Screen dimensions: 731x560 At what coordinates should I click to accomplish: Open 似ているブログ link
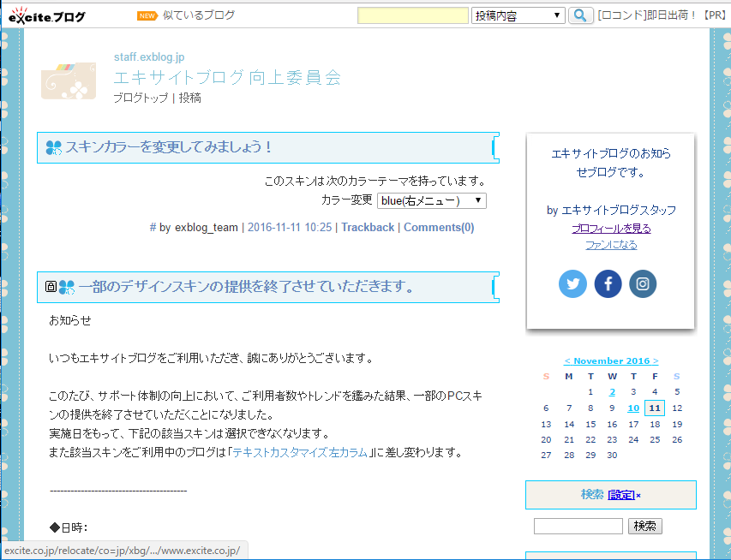(x=199, y=15)
